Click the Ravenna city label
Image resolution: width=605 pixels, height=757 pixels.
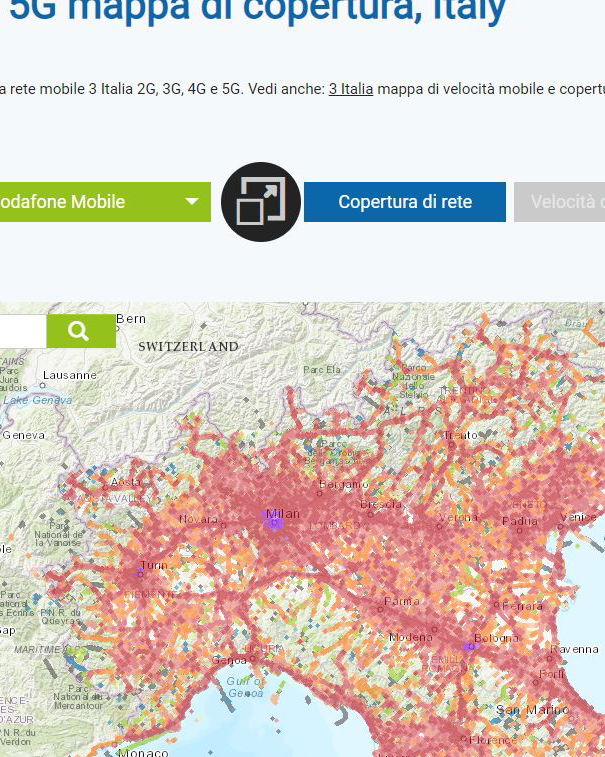[575, 649]
